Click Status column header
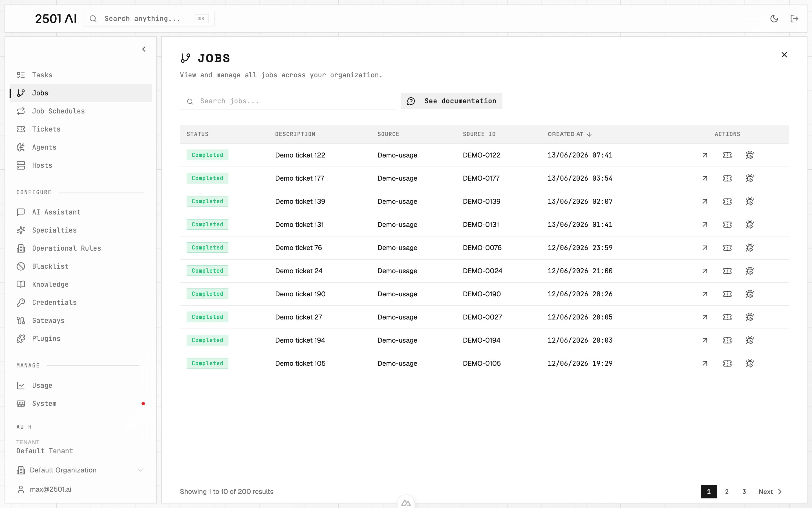The height and width of the screenshot is (508, 812). tap(197, 134)
